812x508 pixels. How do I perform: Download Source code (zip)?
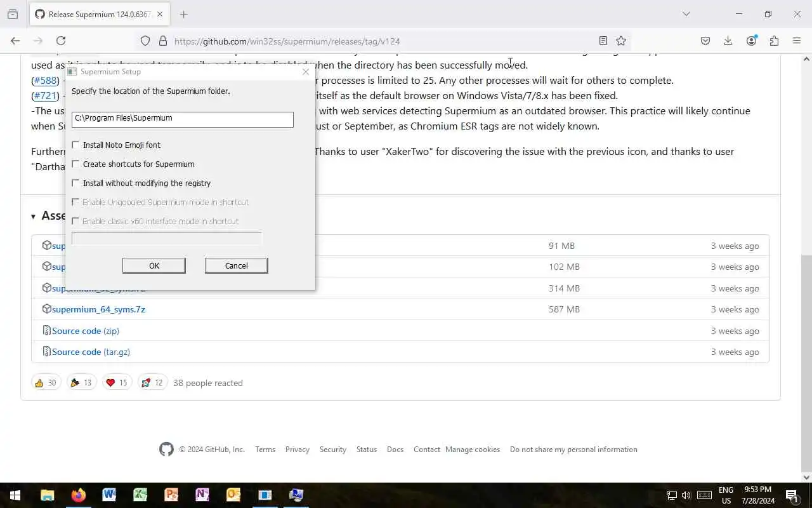(86, 331)
